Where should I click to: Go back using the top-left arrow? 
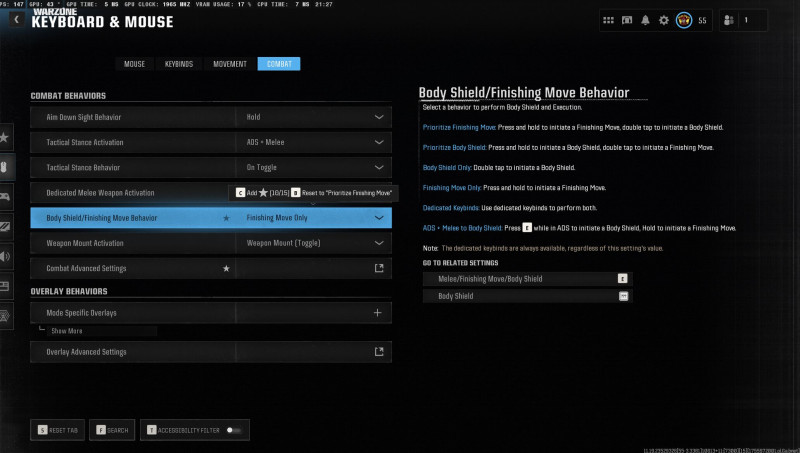(x=16, y=19)
